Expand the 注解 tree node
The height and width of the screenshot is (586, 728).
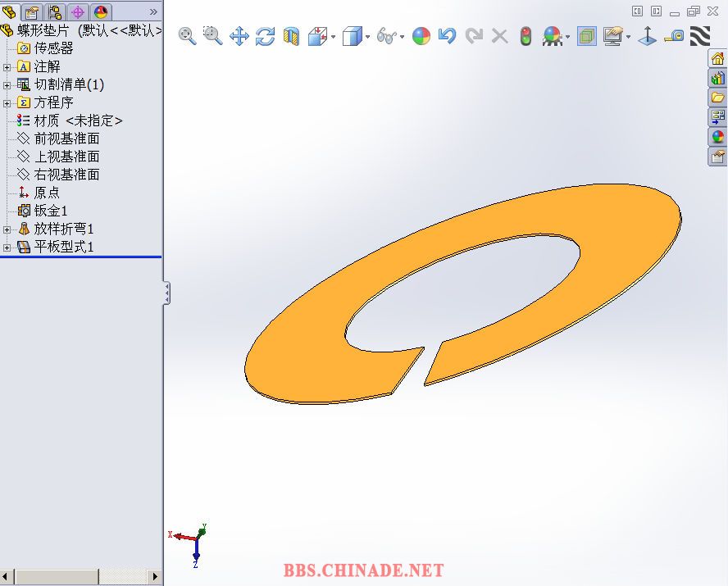7,66
